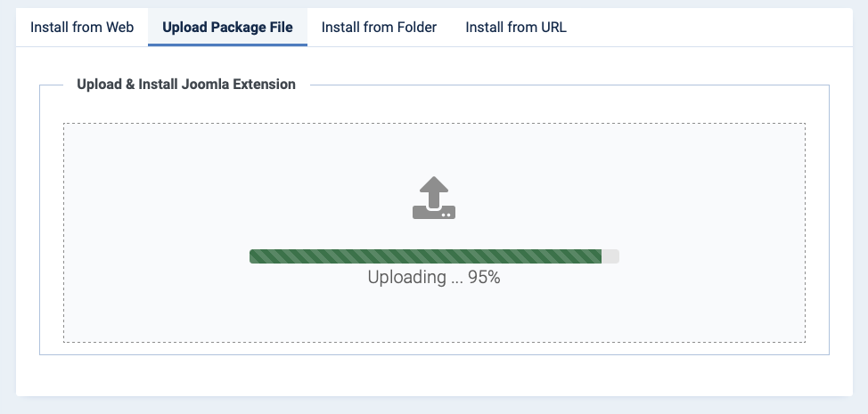
Task: Click the left start of the green progress bar
Action: tap(255, 256)
